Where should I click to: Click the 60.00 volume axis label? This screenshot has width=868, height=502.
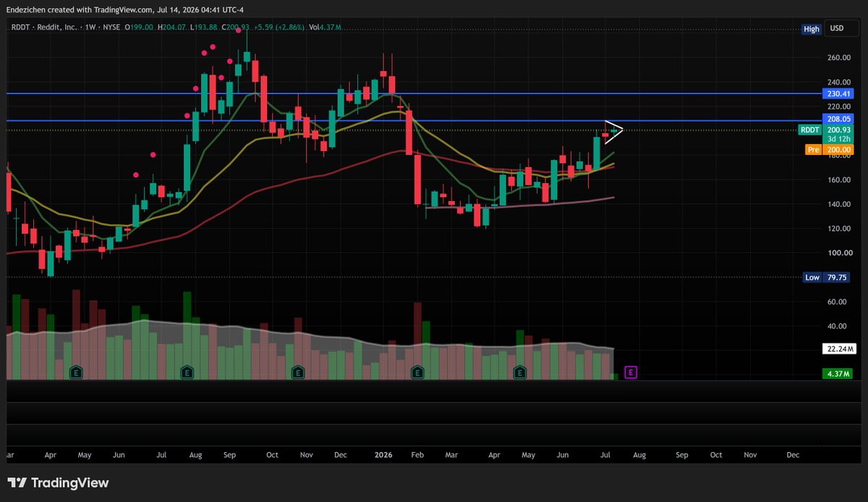click(x=837, y=302)
